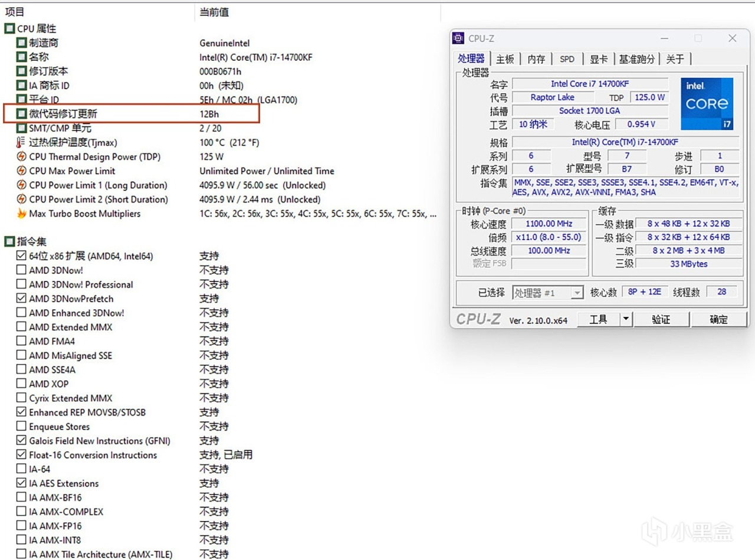Click the 三级 cache field showing 33 MBytes
This screenshot has width=755, height=560.
(x=689, y=264)
